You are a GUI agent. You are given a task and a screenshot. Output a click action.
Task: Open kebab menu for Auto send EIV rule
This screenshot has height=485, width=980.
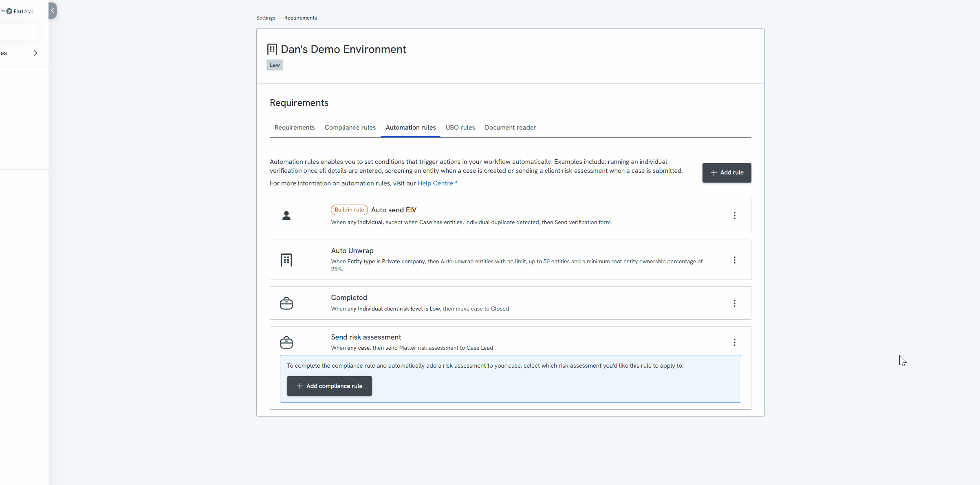point(734,216)
